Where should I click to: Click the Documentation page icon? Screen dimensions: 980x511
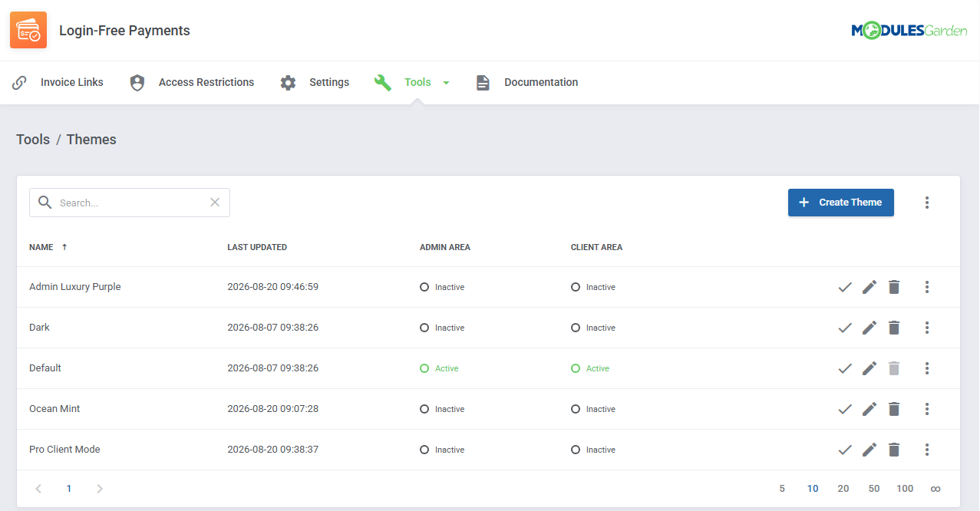coord(483,82)
